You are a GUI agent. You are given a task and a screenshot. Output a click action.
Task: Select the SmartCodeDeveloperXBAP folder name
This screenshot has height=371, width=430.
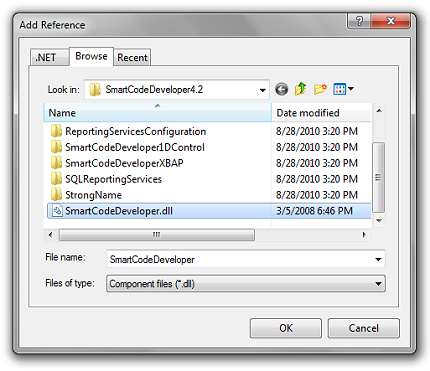tap(124, 163)
